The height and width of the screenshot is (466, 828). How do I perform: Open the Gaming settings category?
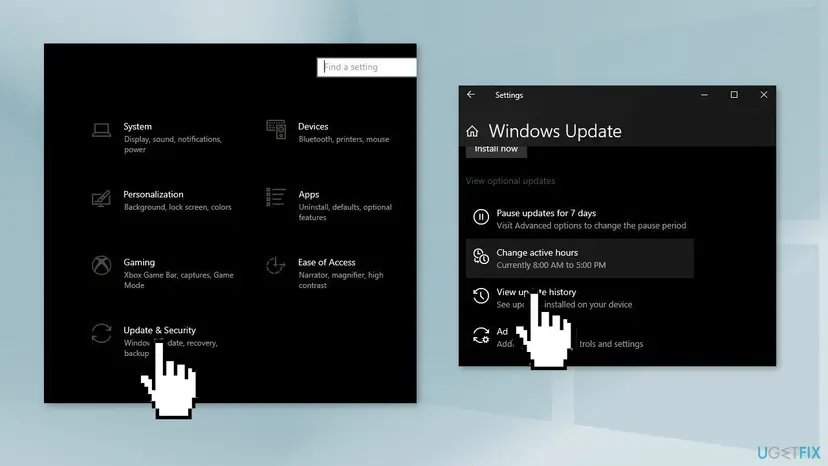(163, 273)
